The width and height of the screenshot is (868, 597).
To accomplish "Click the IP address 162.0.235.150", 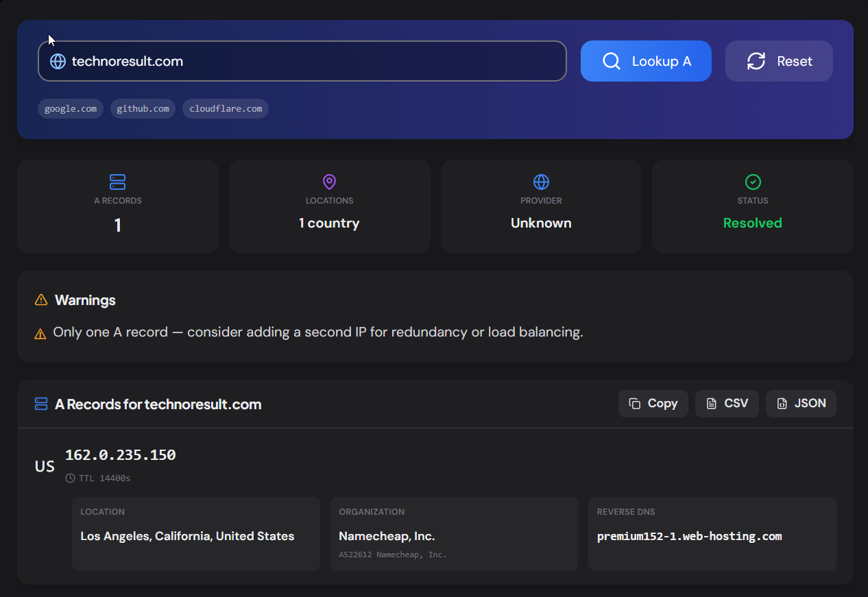I will [121, 454].
